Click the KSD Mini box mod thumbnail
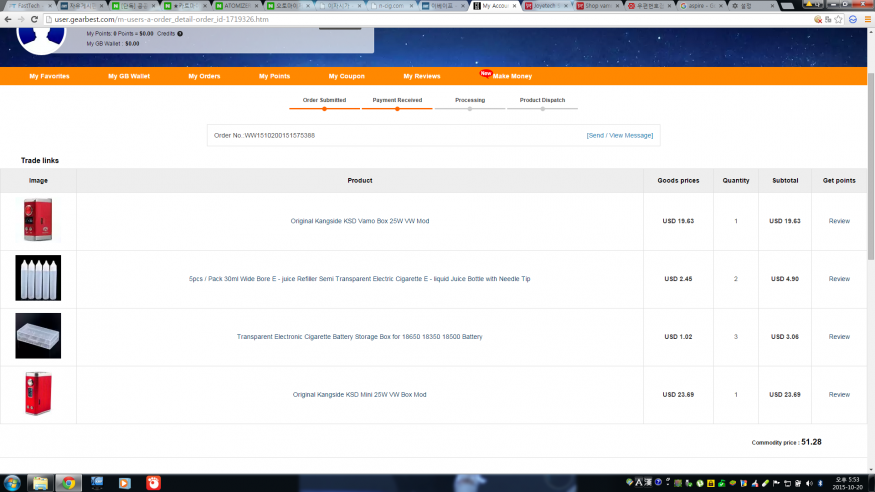The image size is (875, 492). (x=38, y=393)
